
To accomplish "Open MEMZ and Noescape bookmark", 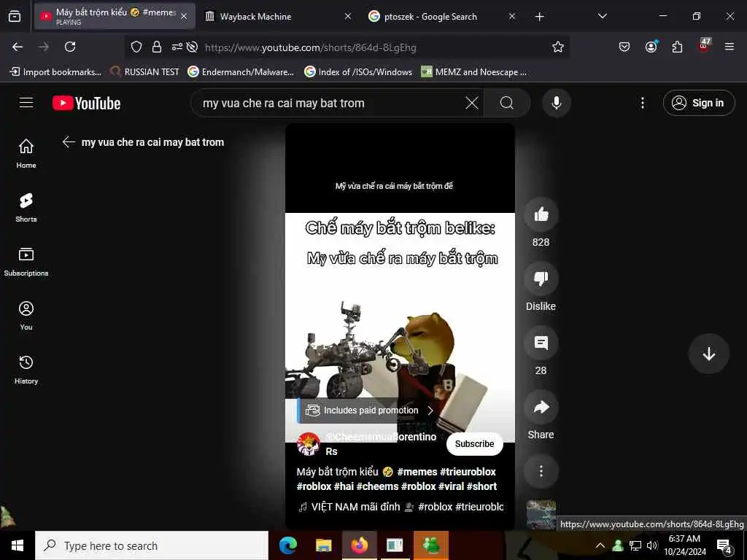I will pyautogui.click(x=474, y=72).
